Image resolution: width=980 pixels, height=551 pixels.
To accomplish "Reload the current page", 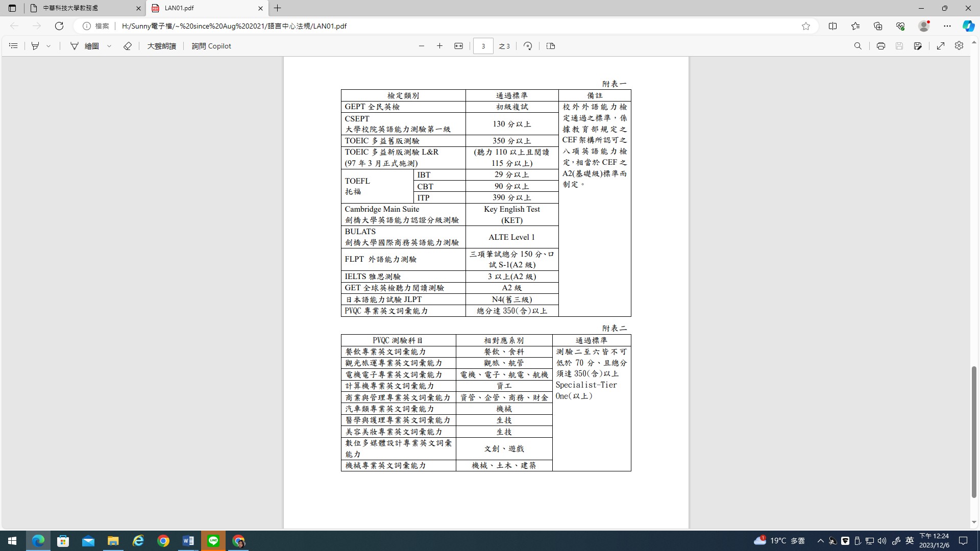I will (59, 26).
